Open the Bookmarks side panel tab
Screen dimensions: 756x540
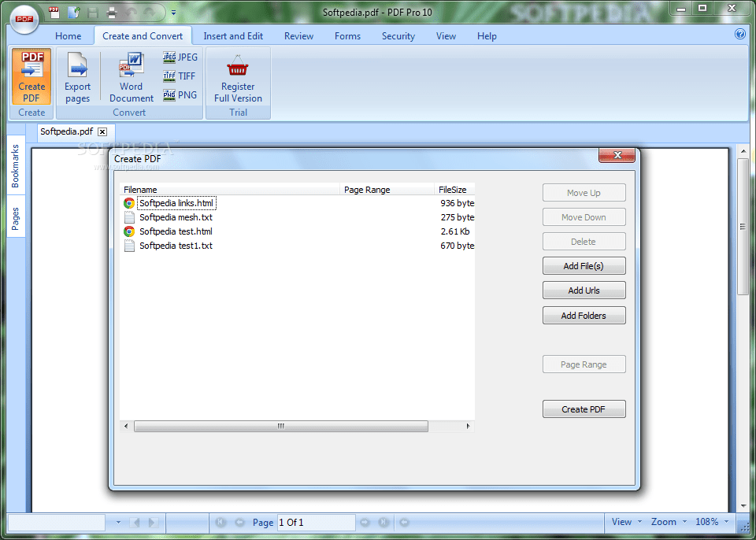click(x=16, y=166)
